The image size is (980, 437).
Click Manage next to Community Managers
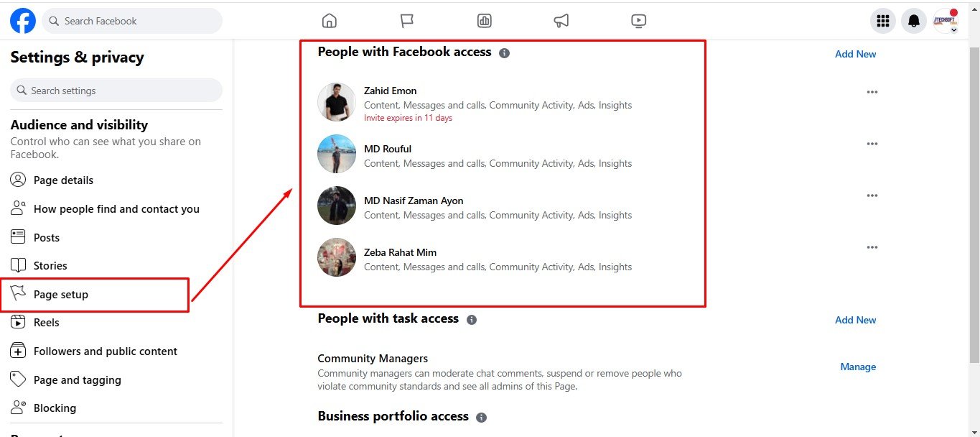click(x=858, y=367)
